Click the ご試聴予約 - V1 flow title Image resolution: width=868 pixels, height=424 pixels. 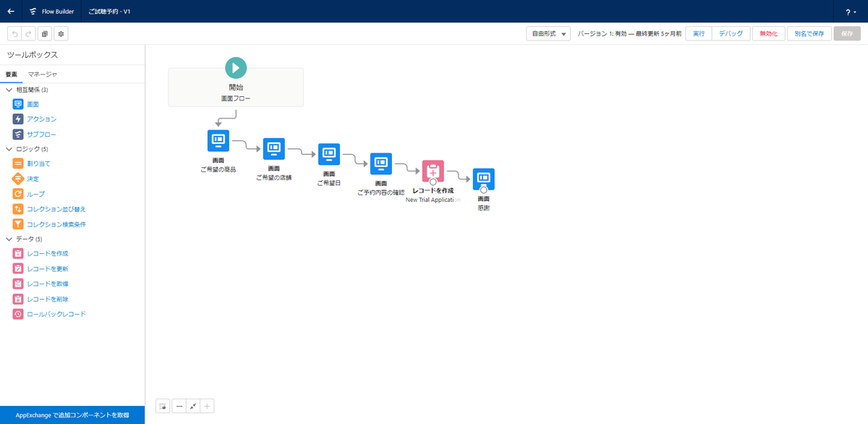[x=109, y=12]
